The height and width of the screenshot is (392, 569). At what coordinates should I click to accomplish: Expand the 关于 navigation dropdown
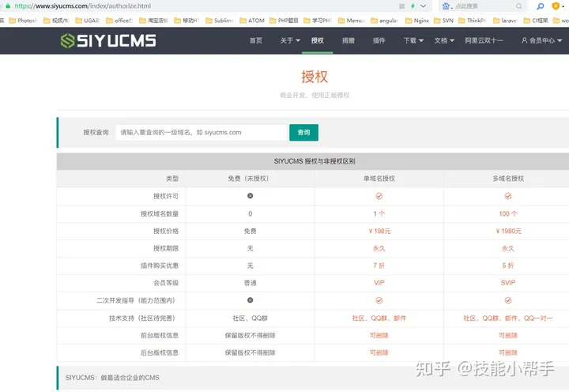[x=290, y=40]
